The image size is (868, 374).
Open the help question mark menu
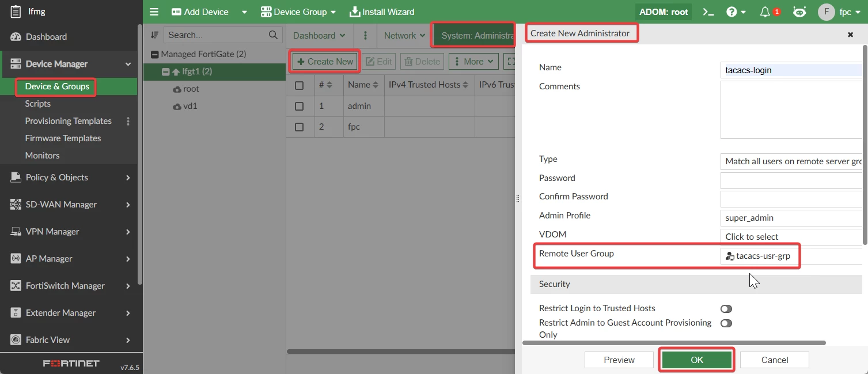pos(736,12)
